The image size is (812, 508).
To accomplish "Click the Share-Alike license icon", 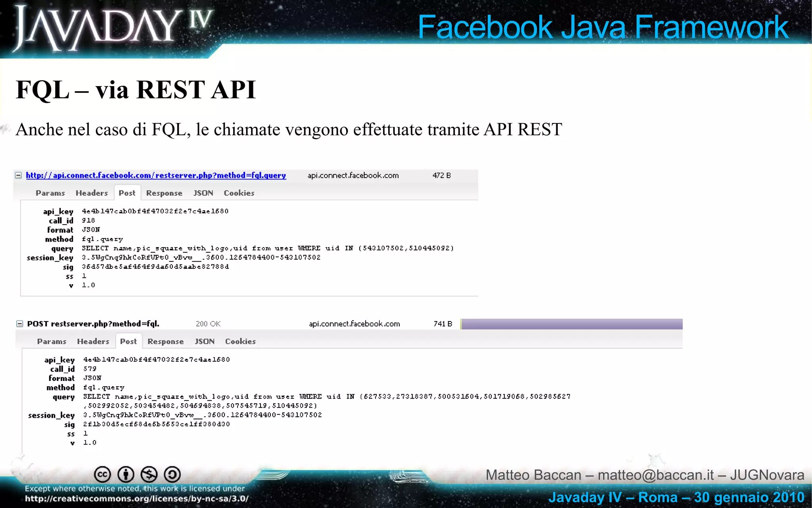I will click(x=172, y=474).
